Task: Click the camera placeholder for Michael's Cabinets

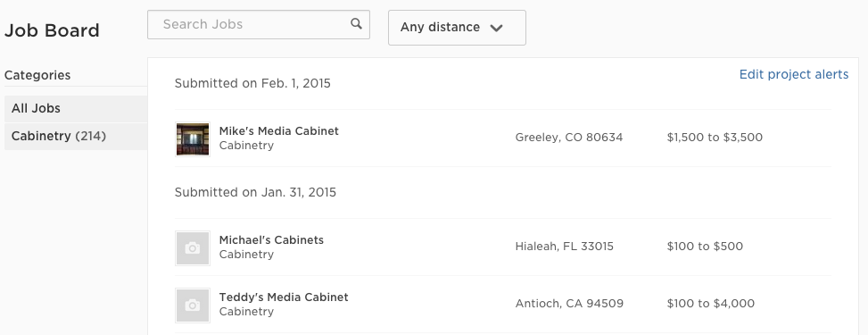Action: [x=193, y=248]
